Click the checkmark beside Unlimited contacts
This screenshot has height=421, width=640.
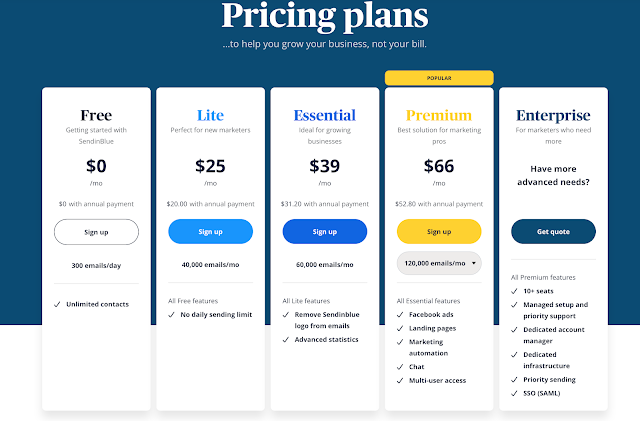(57, 304)
